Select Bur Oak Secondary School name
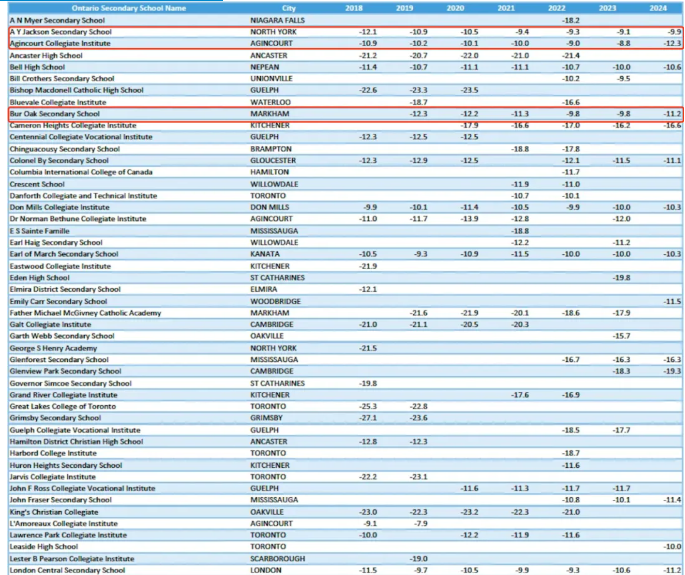The width and height of the screenshot is (685, 575). click(55, 114)
